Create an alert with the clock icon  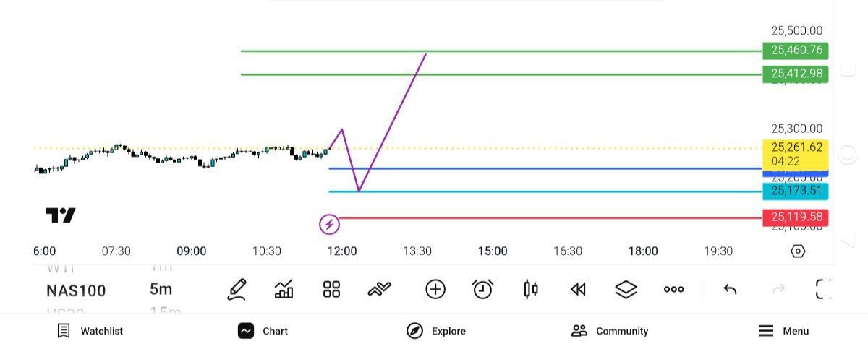click(482, 290)
